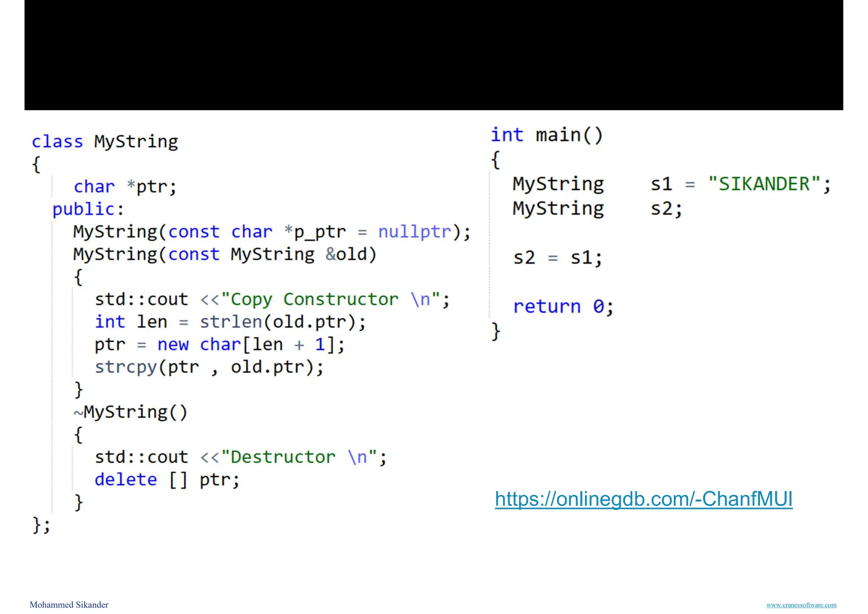Screen dimensions: 868x614
Task: Click the "Copy Constructor \n" string literal
Action: (x=331, y=299)
